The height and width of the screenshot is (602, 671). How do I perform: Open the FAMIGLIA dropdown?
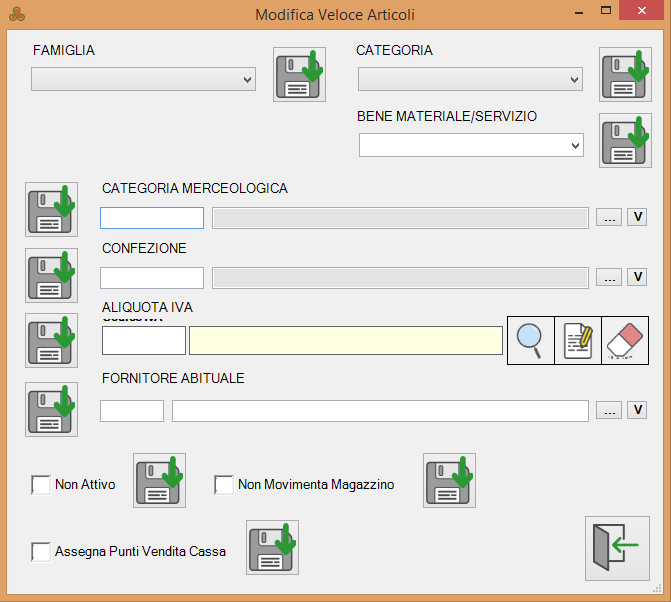pos(143,79)
